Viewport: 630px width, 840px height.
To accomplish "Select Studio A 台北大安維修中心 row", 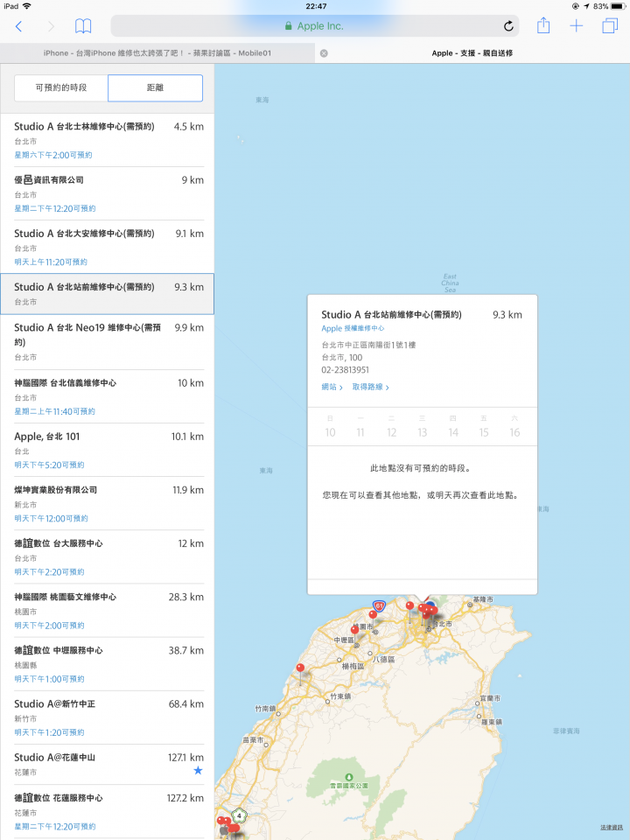I will pyautogui.click(x=107, y=247).
